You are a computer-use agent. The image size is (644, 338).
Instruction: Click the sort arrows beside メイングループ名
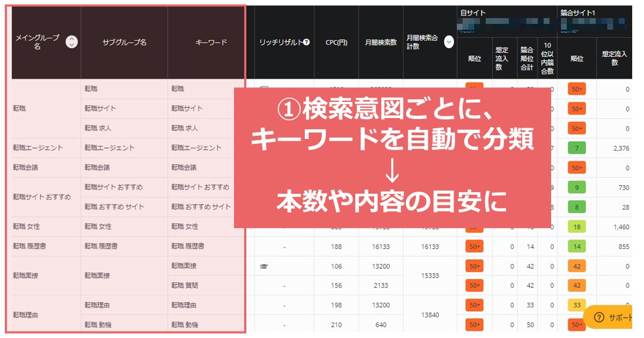[71, 42]
